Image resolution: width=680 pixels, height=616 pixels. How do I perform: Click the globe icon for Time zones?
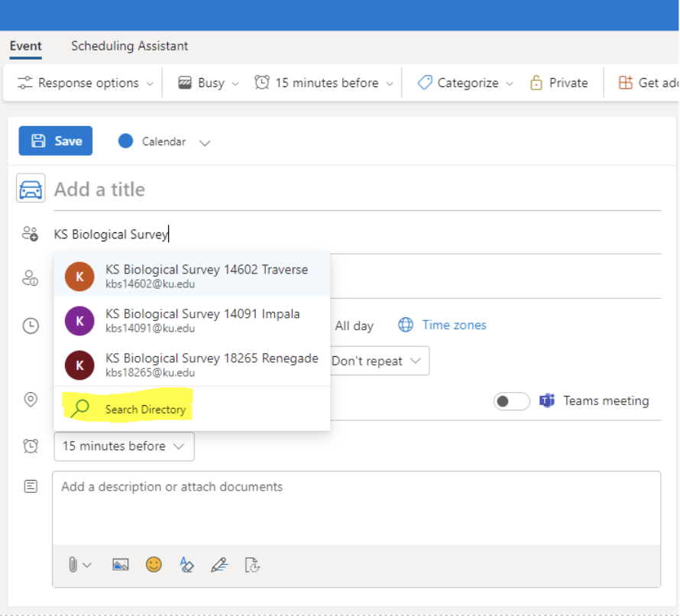[x=406, y=326]
